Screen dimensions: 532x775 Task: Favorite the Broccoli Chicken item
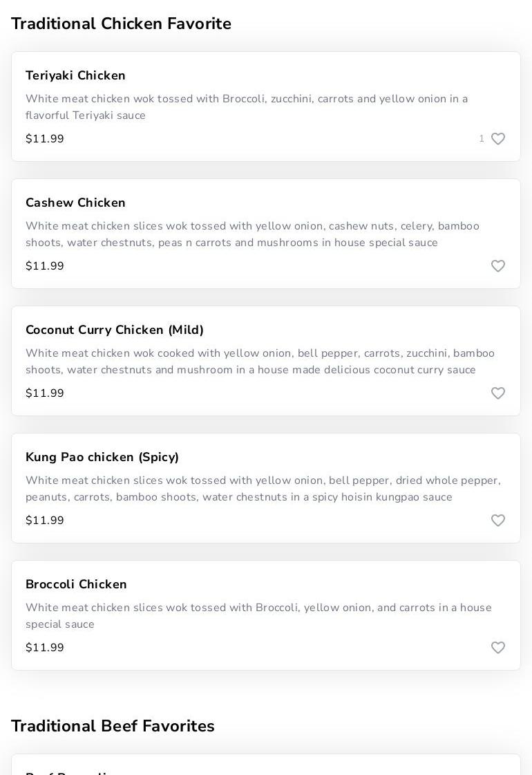coord(498,648)
